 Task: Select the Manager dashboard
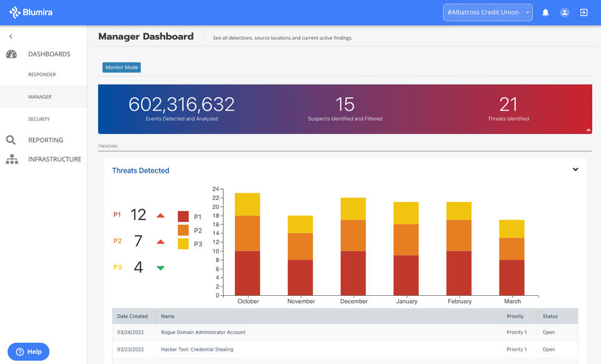(39, 97)
